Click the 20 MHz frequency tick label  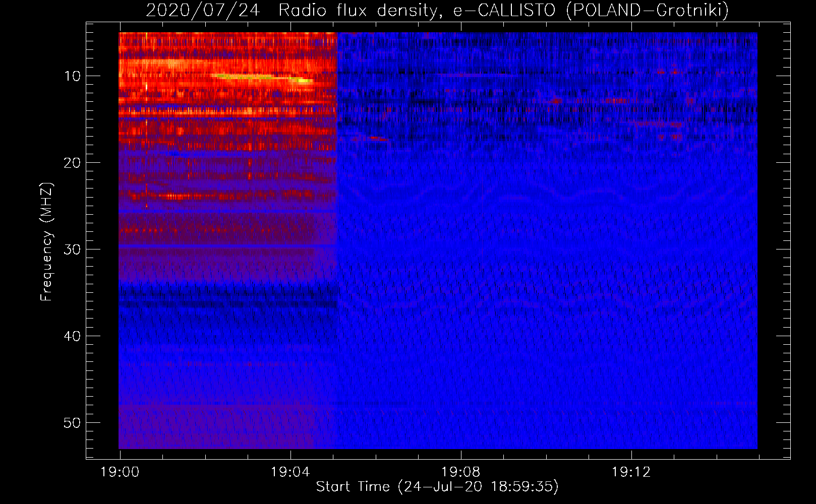(x=73, y=163)
